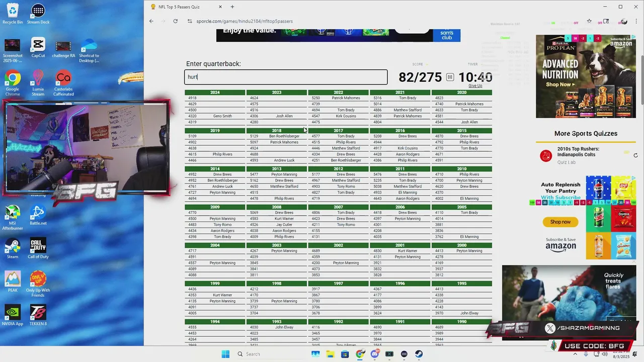Click the 5316 value in 2021
The image size is (644, 362).
[x=377, y=98]
